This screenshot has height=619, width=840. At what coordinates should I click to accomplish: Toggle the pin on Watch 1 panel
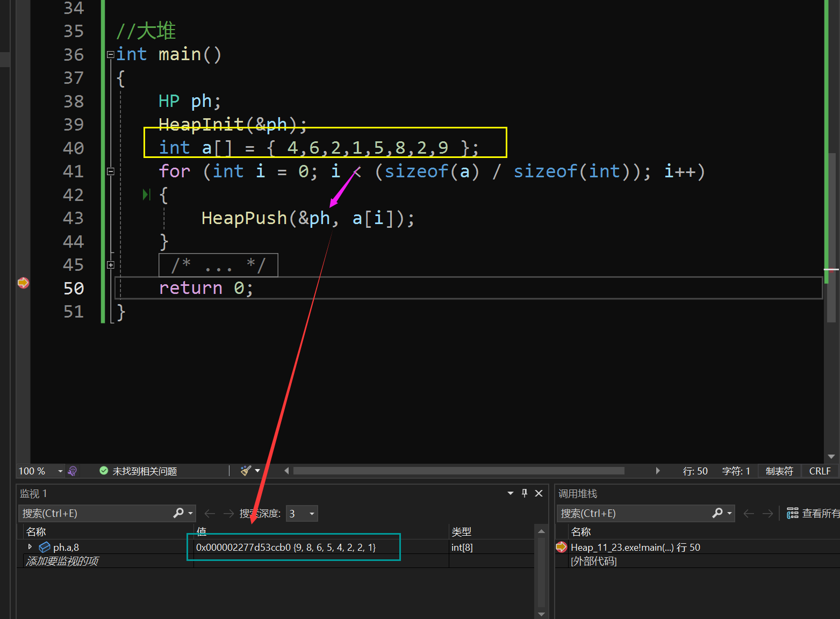pyautogui.click(x=525, y=493)
